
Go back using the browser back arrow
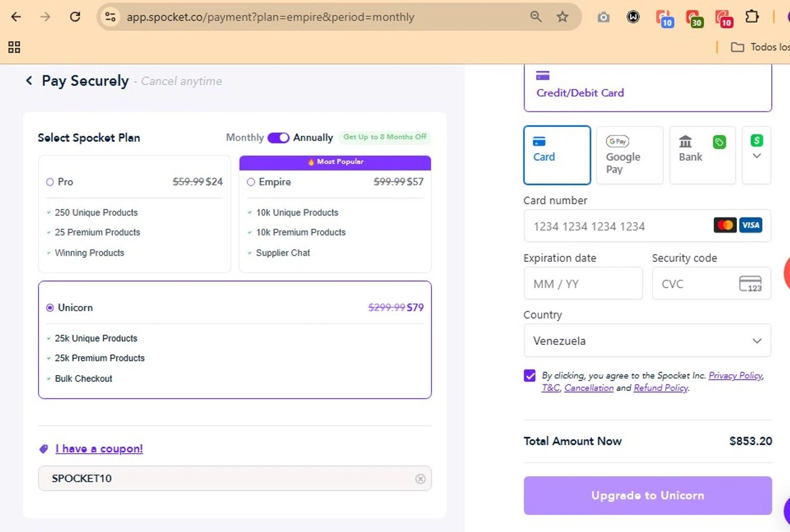coord(16,17)
